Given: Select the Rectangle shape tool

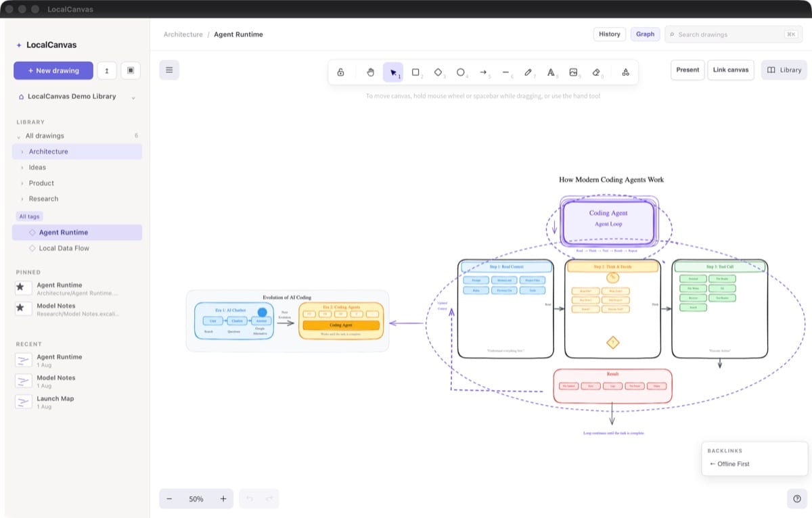Looking at the screenshot, I should [x=415, y=72].
